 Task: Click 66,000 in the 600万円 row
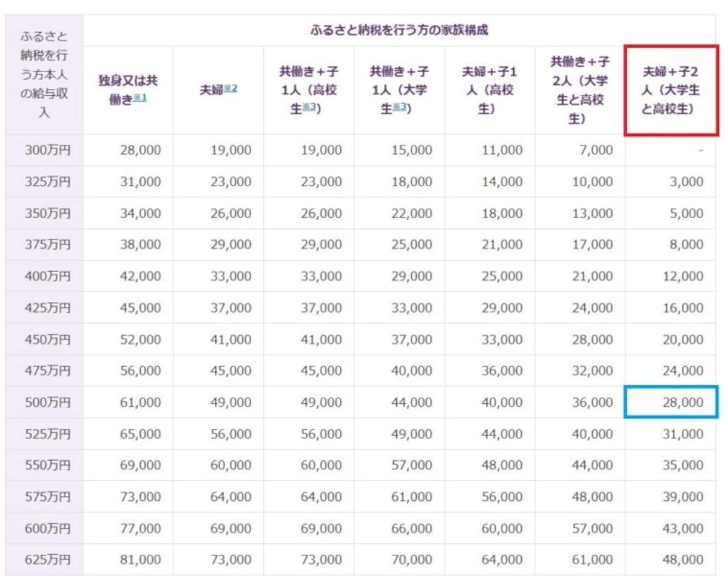pos(411,529)
